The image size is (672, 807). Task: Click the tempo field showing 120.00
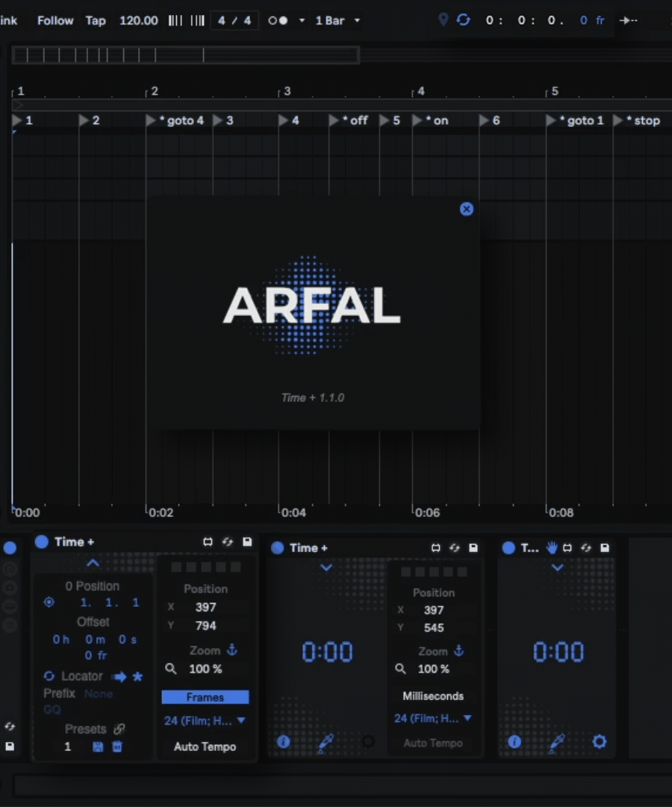coord(139,20)
